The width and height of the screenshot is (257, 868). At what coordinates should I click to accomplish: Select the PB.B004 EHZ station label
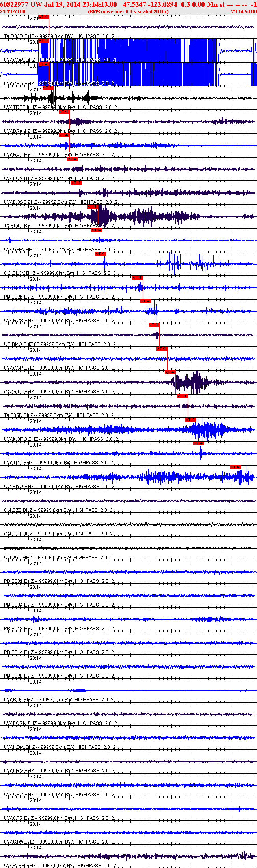[19, 605]
